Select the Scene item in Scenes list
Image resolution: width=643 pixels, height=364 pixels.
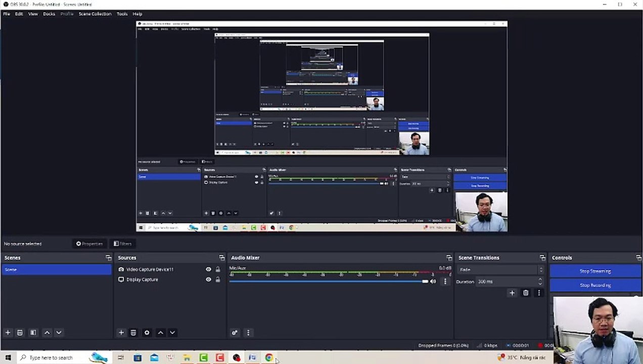tap(56, 269)
